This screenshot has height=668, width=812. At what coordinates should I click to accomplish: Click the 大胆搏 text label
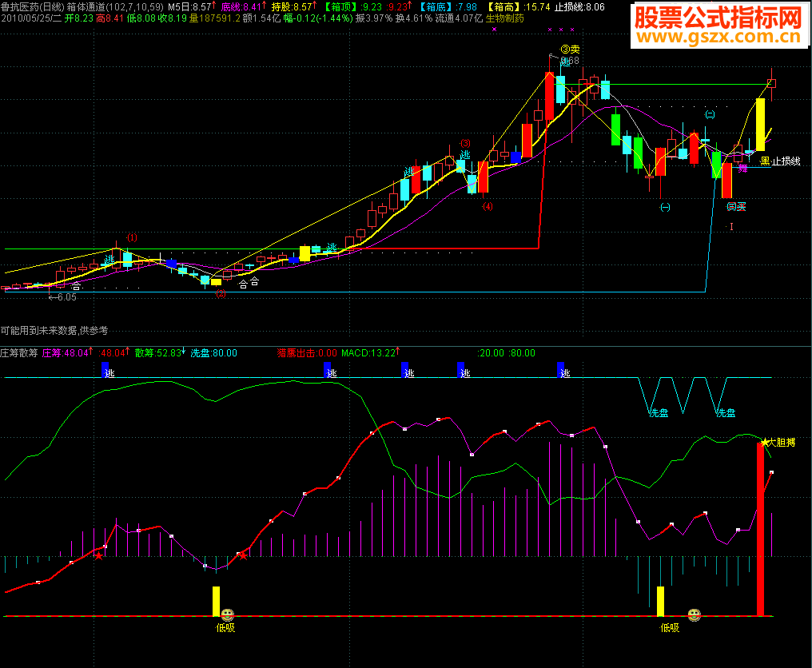tap(782, 442)
